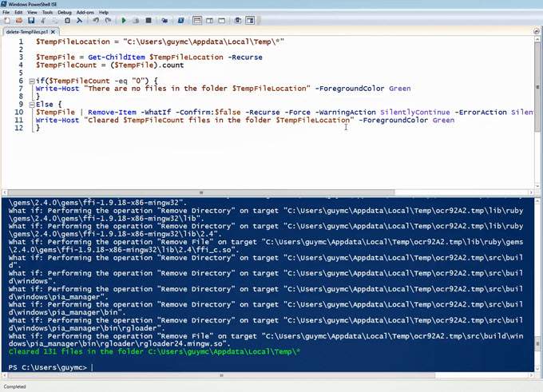543x392 pixels.
Task: Click the script pane vertical scrollbar
Action: (537, 86)
